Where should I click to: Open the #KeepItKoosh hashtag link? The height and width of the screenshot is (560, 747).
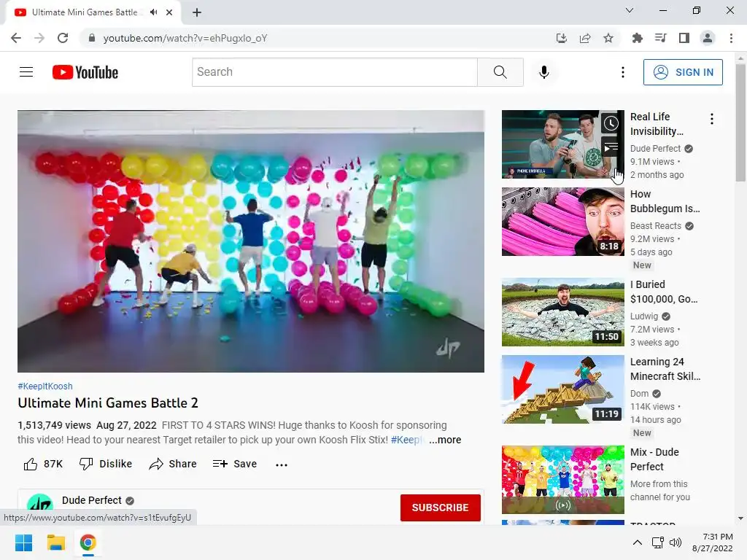(45, 386)
